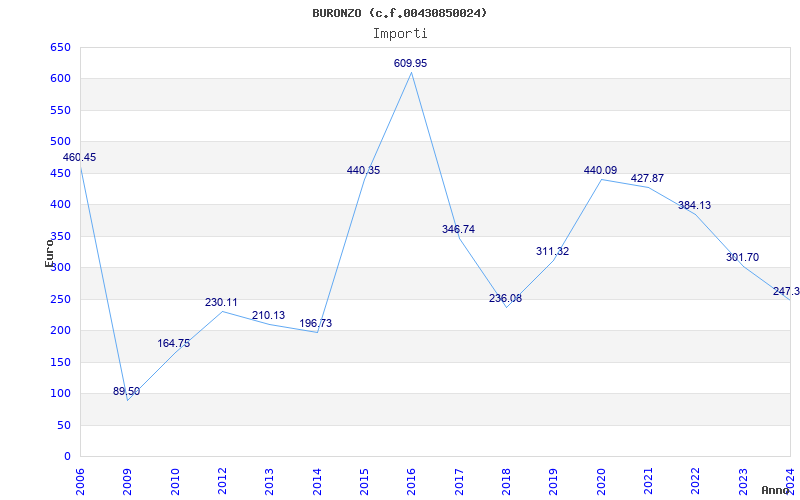Click the chart title BURONZO (c.f.00430850024)

point(399,13)
